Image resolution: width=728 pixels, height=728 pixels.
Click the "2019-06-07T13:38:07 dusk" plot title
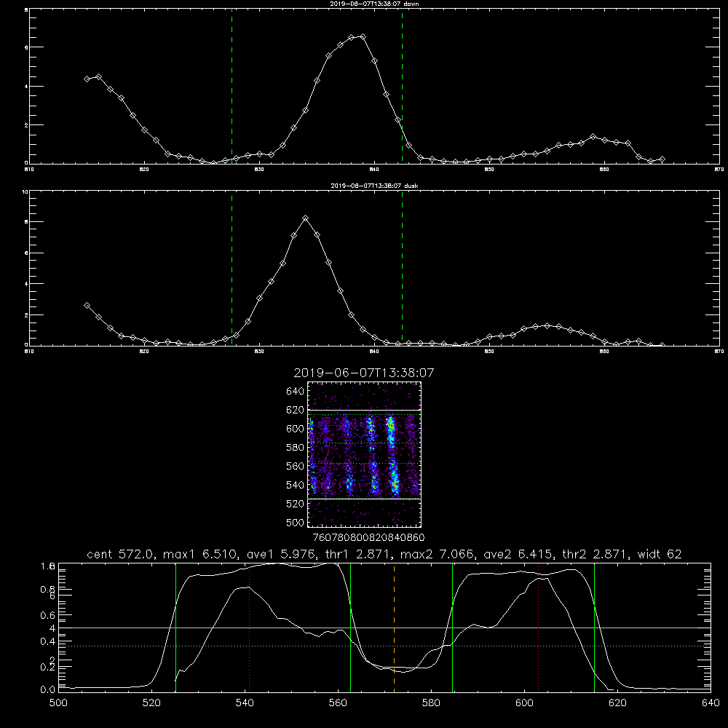pyautogui.click(x=374, y=185)
